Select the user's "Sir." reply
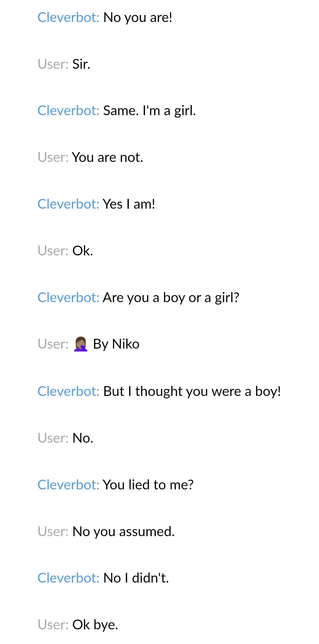This screenshot has height=644, width=319. [81, 64]
